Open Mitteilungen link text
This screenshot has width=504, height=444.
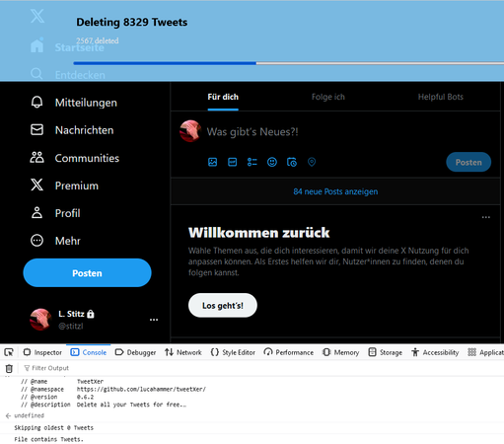coord(86,103)
